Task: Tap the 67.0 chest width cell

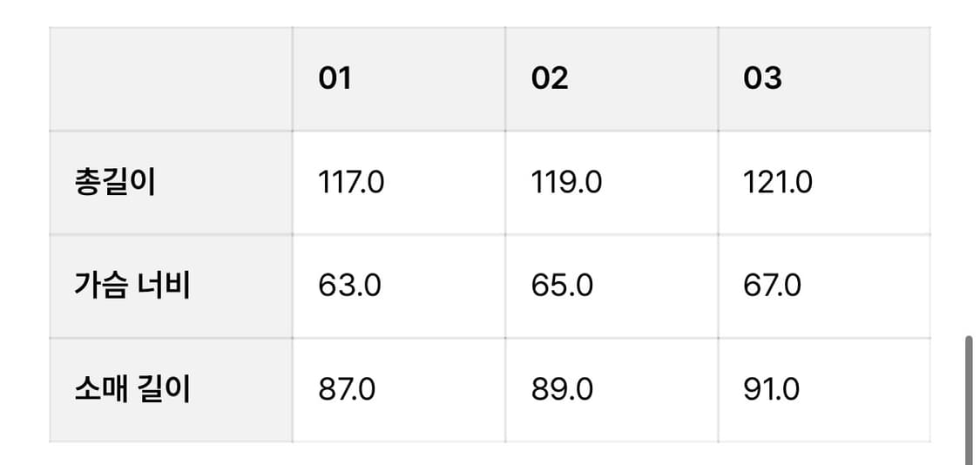Action: [773, 286]
